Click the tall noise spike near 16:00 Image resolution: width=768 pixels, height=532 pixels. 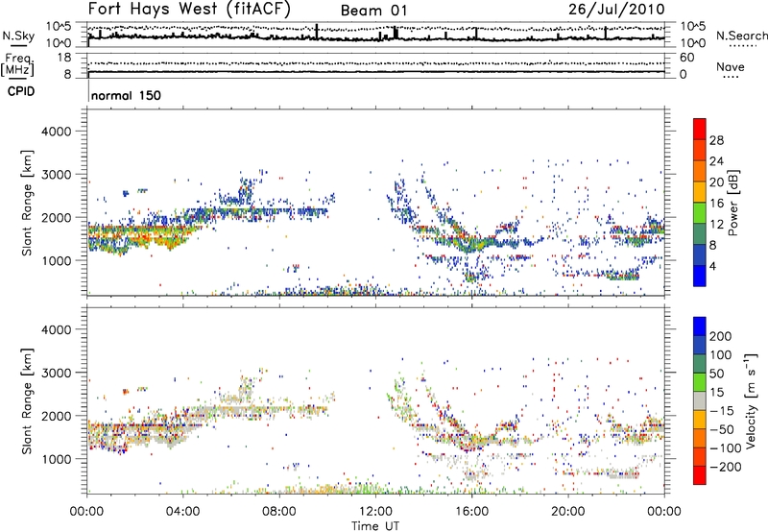(x=476, y=34)
